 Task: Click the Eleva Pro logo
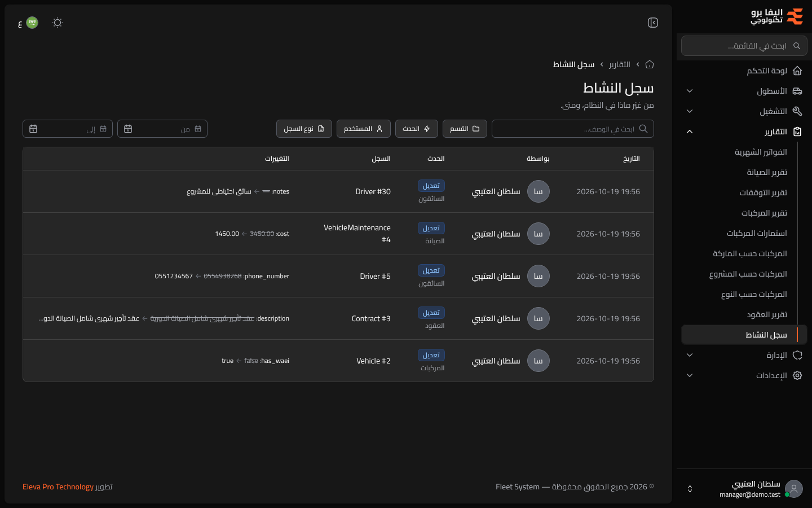coord(776,16)
